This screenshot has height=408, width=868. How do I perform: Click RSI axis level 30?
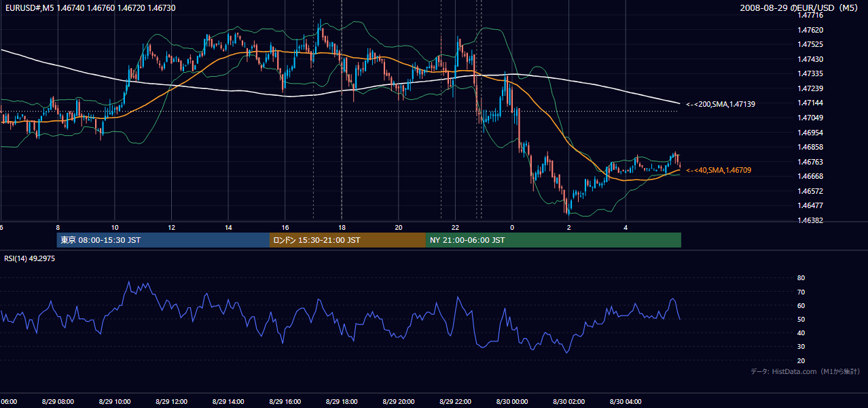[x=801, y=347]
